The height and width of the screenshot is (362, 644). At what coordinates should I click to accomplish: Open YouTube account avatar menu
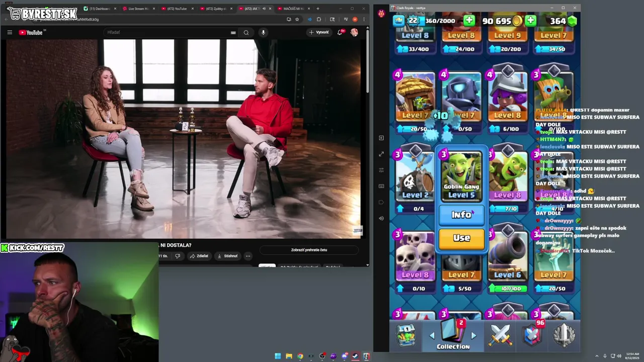pos(354,32)
